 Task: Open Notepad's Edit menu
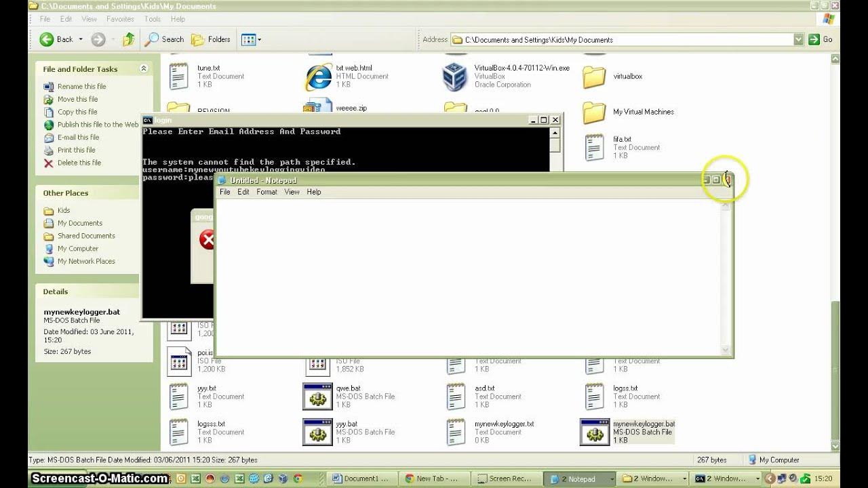[x=243, y=192]
